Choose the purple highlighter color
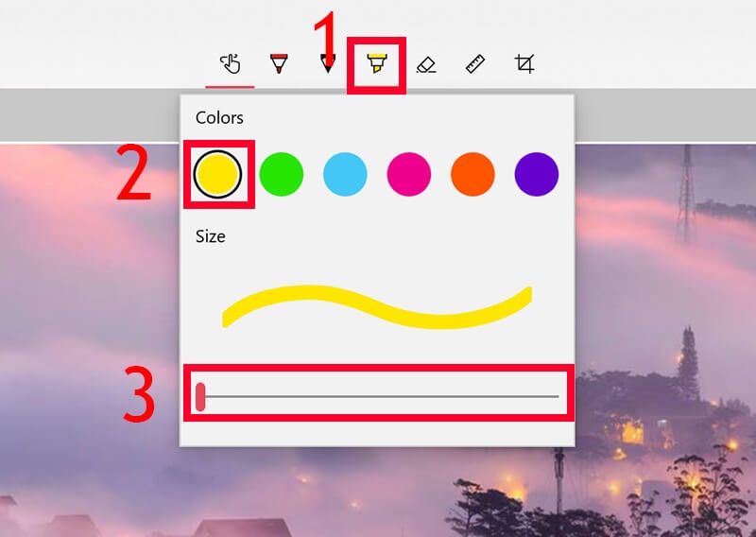The height and width of the screenshot is (537, 756). tap(537, 174)
